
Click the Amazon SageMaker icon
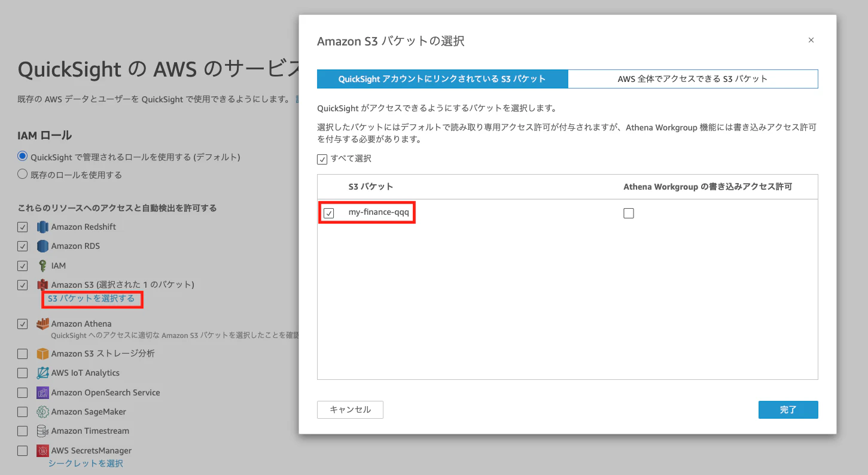click(x=42, y=412)
